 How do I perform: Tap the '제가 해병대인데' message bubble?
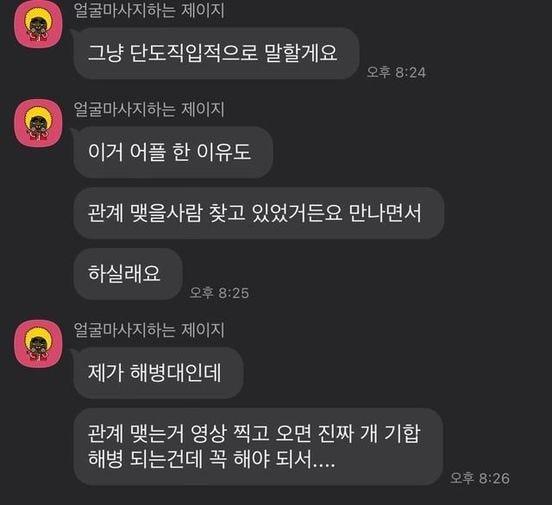(158, 373)
